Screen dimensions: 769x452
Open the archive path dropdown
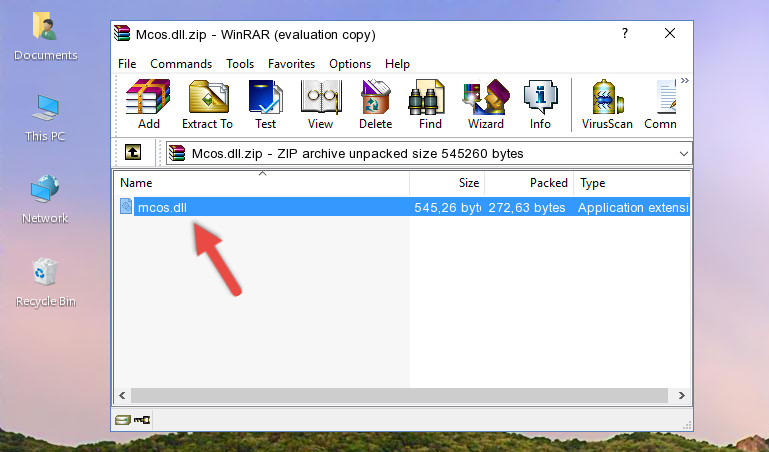click(x=684, y=153)
